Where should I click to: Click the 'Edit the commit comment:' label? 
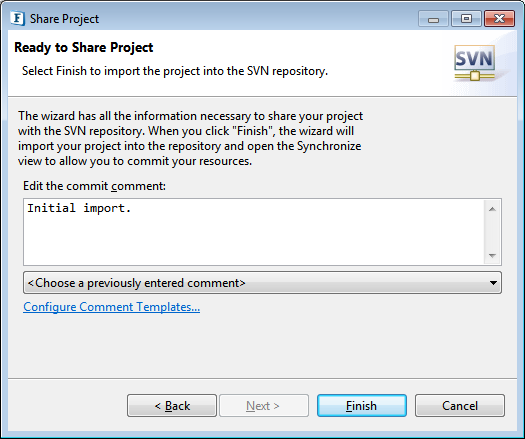click(94, 186)
